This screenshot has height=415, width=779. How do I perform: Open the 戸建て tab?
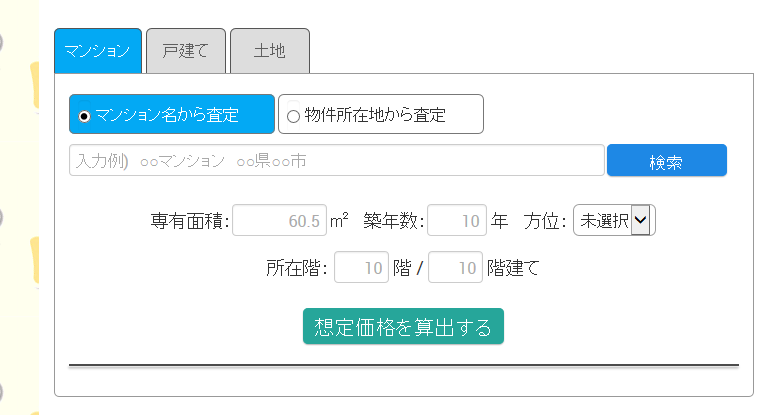tap(185, 51)
